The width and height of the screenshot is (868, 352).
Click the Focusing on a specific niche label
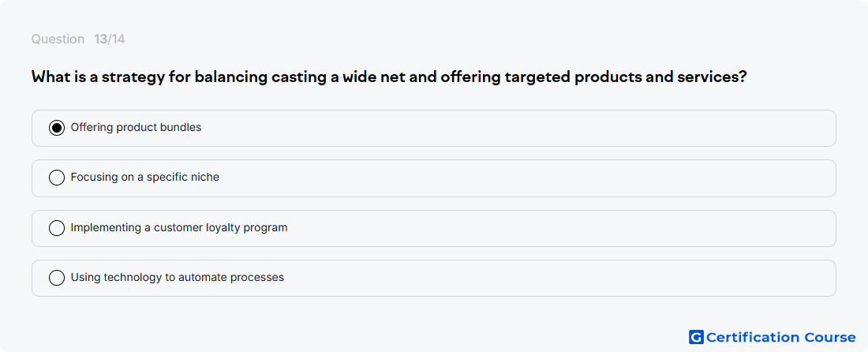(x=145, y=177)
